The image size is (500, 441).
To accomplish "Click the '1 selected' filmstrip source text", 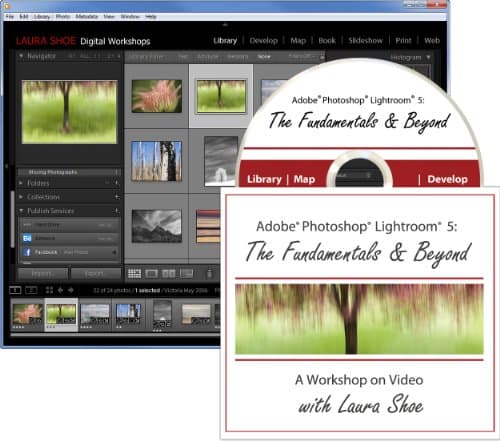I will [x=147, y=290].
